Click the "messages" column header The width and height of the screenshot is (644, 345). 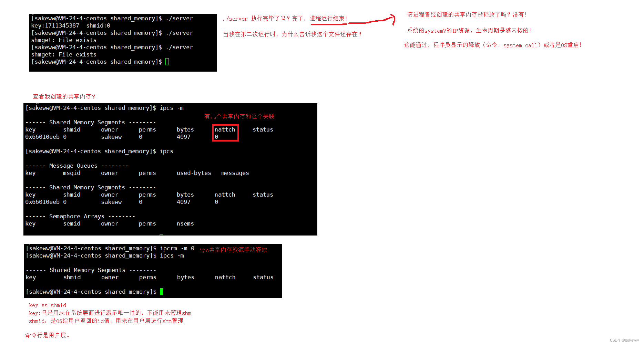coord(235,173)
